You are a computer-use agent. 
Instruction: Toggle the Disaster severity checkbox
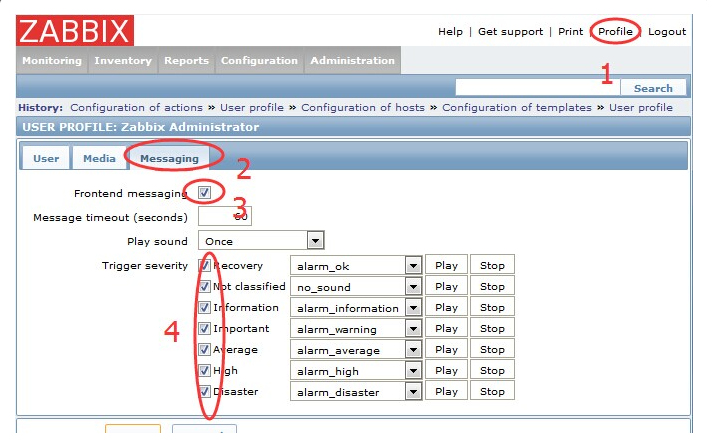[204, 391]
